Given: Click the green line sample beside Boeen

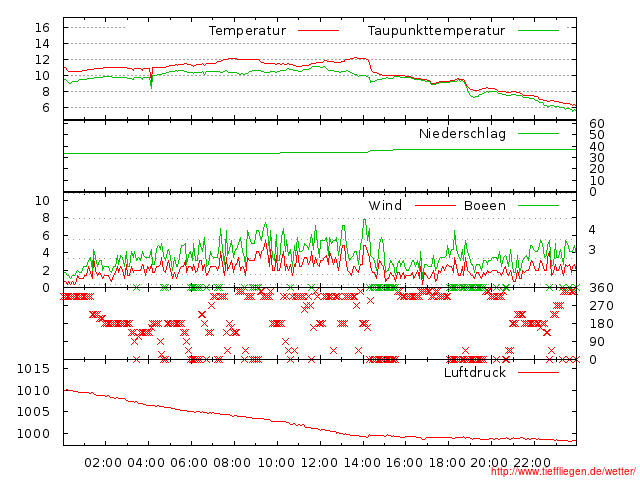Looking at the screenshot, I should tap(538, 205).
